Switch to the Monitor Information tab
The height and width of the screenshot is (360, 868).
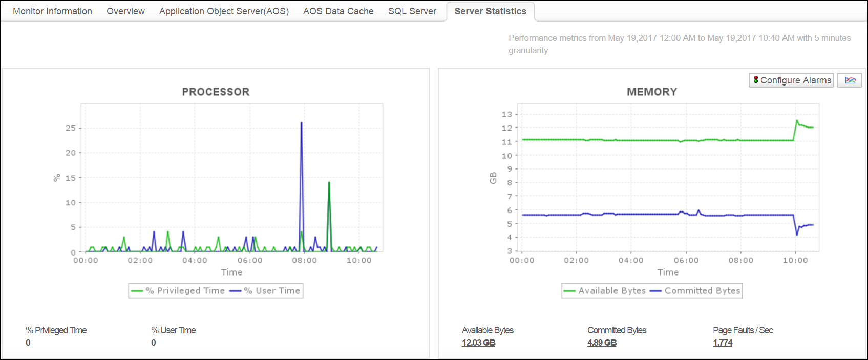52,11
